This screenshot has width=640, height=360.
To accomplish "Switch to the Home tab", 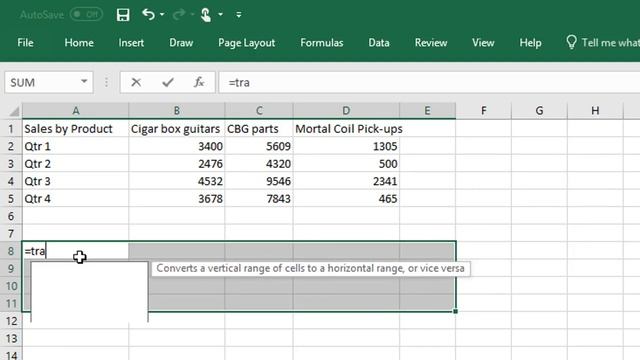I will (x=79, y=42).
